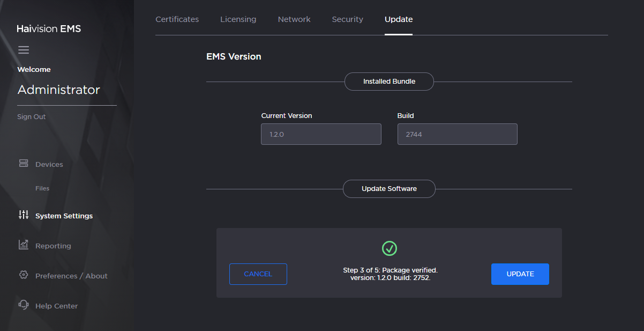Open Files under Devices

coord(43,188)
